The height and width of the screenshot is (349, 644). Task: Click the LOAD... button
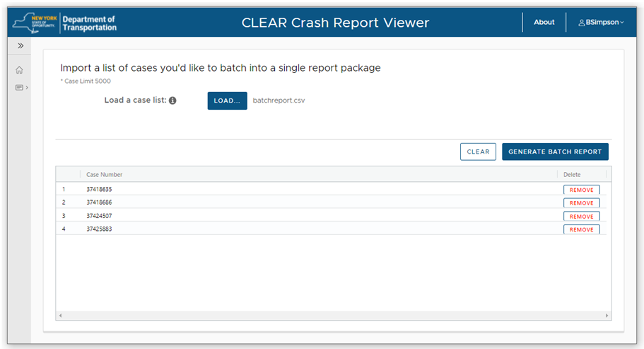(227, 101)
